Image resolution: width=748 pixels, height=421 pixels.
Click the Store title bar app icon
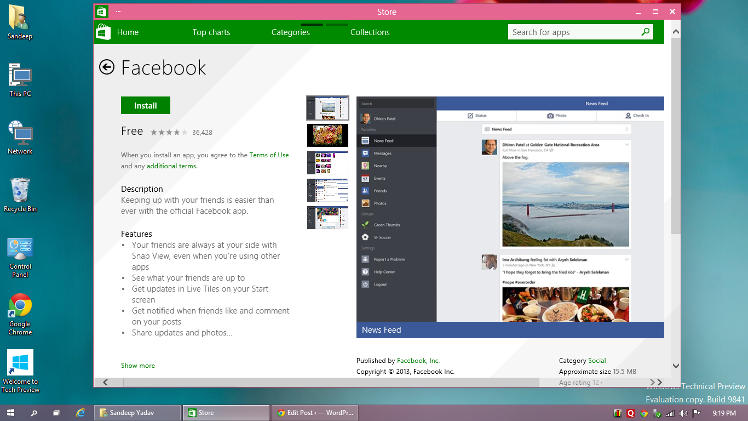coord(102,11)
